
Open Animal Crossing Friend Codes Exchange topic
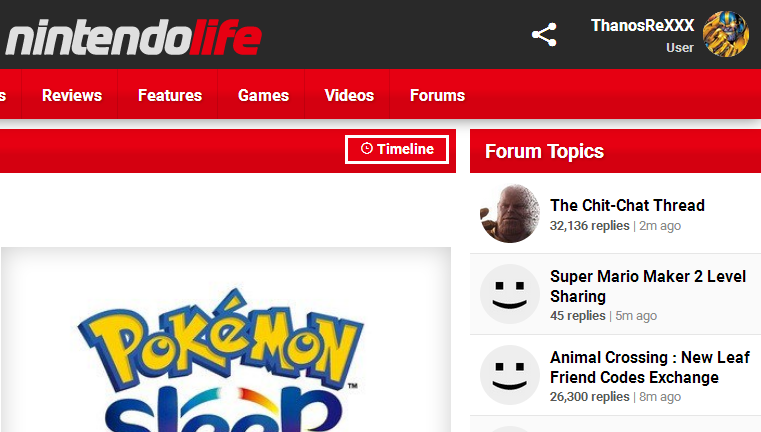(x=650, y=367)
